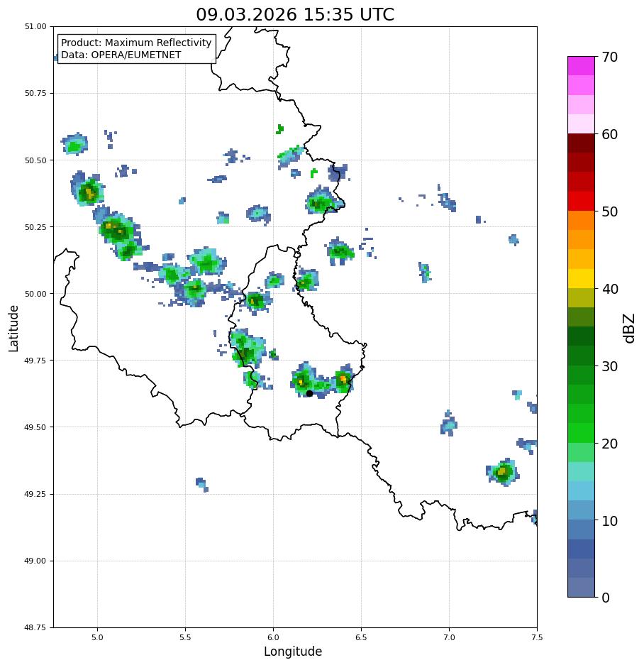Click the isolated storm cell near 7.3°E, 49.33°N
The image size is (644, 665).
[x=503, y=472]
